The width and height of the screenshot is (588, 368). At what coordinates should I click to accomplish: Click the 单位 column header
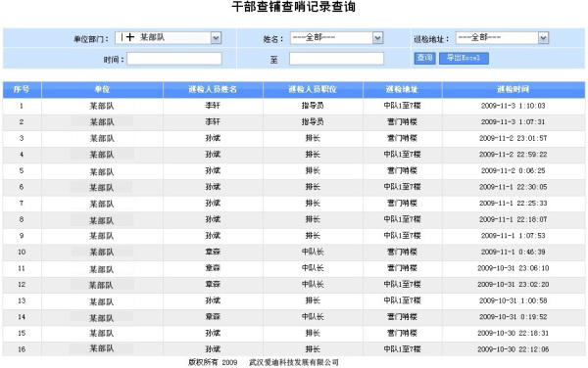(x=102, y=89)
